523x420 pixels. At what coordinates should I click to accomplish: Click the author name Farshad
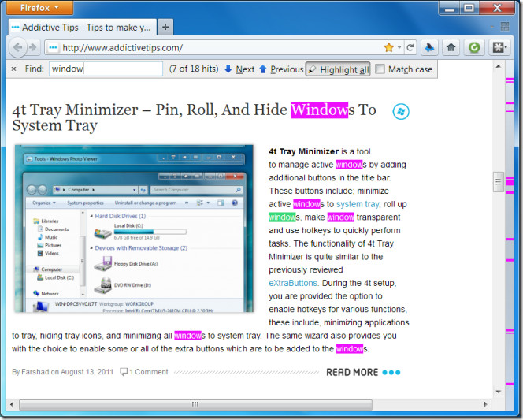pos(35,372)
